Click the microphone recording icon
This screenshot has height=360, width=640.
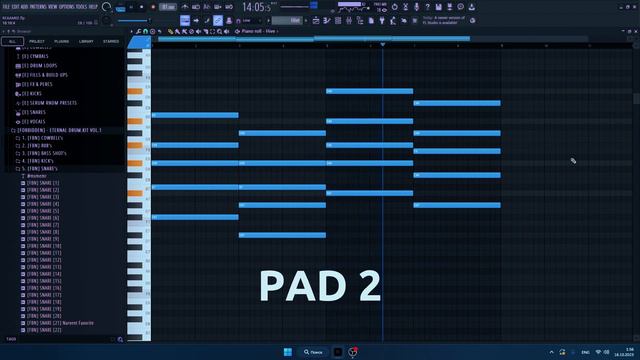click(x=417, y=7)
